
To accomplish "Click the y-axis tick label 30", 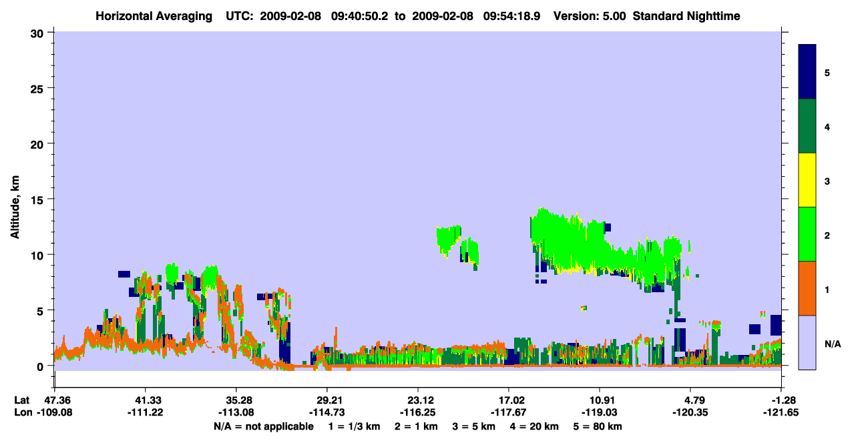I will (39, 33).
